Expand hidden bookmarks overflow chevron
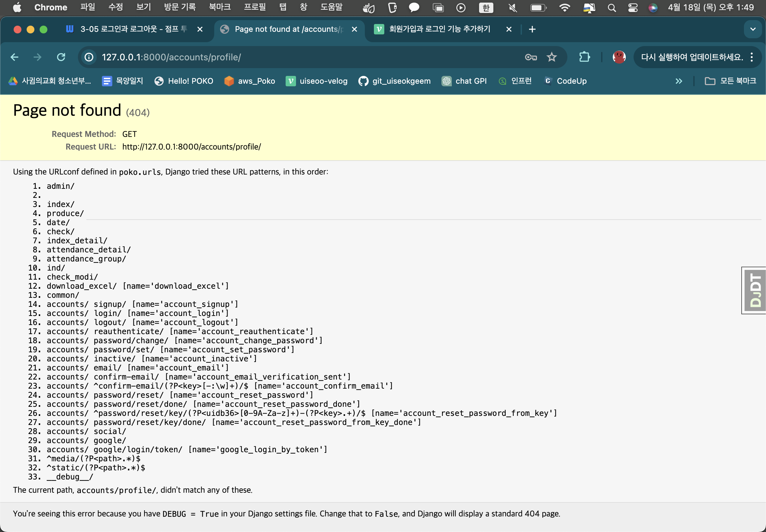The width and height of the screenshot is (766, 532). (x=679, y=81)
